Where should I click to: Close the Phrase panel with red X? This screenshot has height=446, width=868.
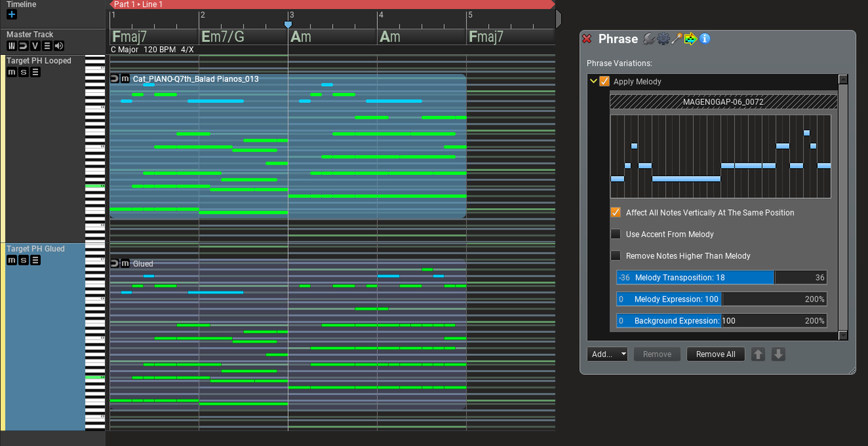click(x=587, y=39)
